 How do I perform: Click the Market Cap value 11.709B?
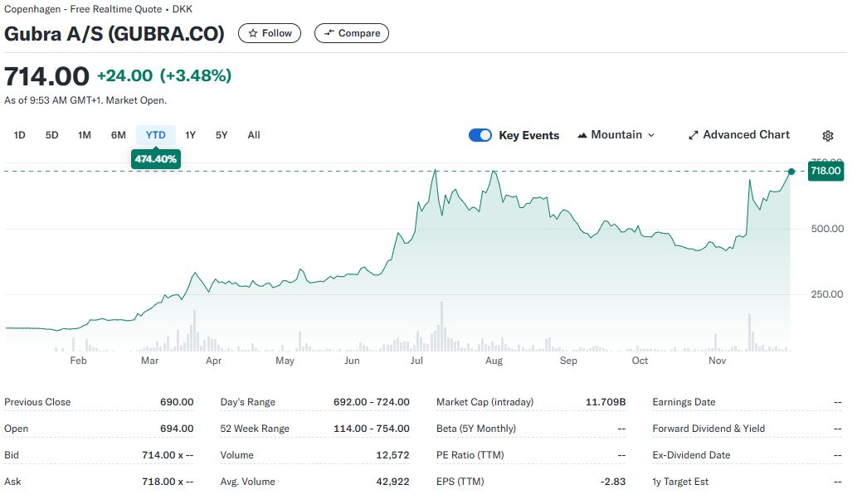click(605, 402)
